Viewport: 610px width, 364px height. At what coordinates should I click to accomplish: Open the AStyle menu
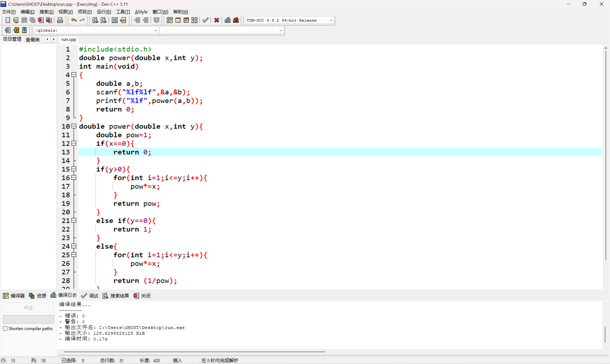(141, 12)
